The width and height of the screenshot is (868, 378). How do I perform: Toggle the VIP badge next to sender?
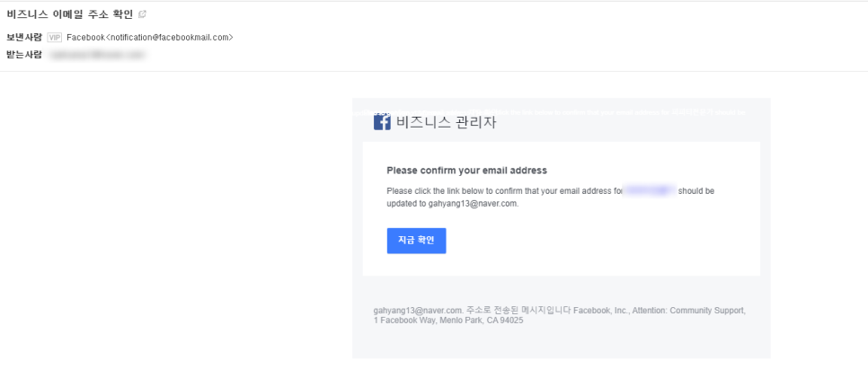54,38
